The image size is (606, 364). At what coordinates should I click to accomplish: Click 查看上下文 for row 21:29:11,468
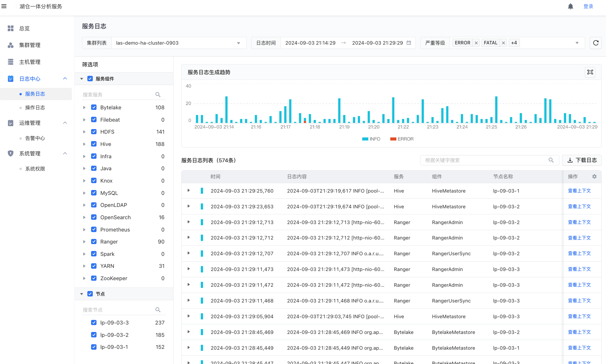(x=579, y=301)
